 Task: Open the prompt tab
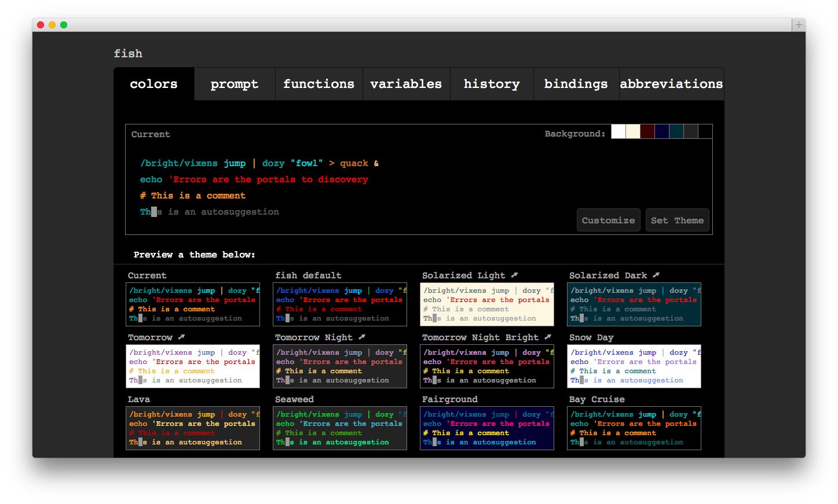235,84
